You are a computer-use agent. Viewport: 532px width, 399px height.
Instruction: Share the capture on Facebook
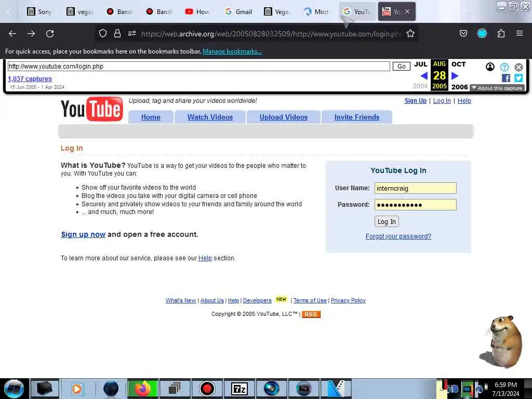[x=506, y=78]
